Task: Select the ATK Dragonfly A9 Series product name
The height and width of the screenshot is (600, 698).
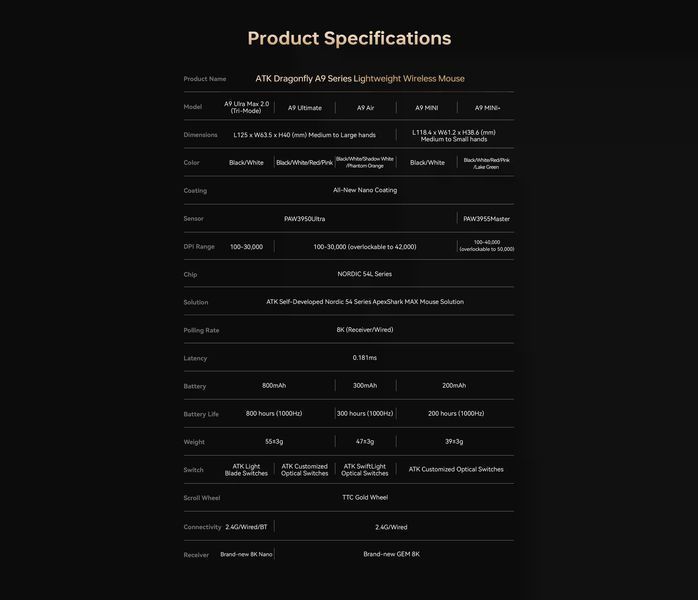Action: click(360, 78)
